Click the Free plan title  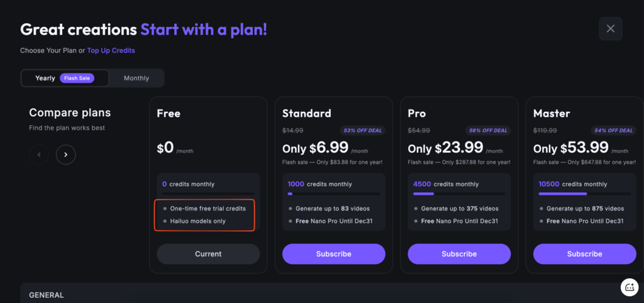point(169,114)
